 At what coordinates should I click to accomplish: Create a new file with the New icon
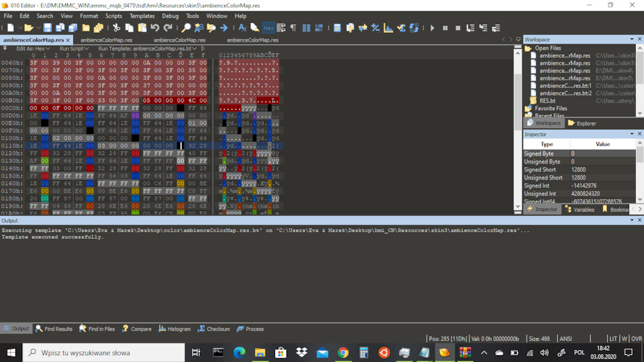pyautogui.click(x=10, y=28)
